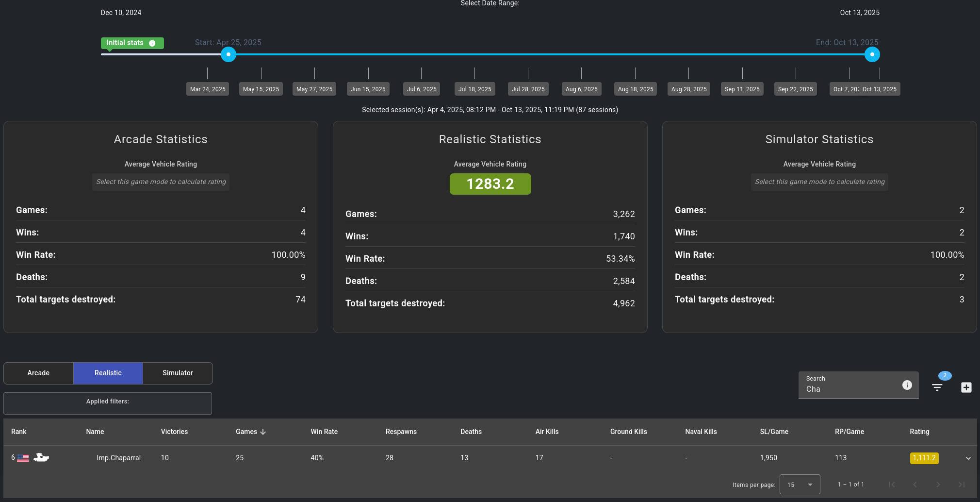Viewport: 980px width, 502px height.
Task: Open the table filter options icon
Action: pos(937,387)
